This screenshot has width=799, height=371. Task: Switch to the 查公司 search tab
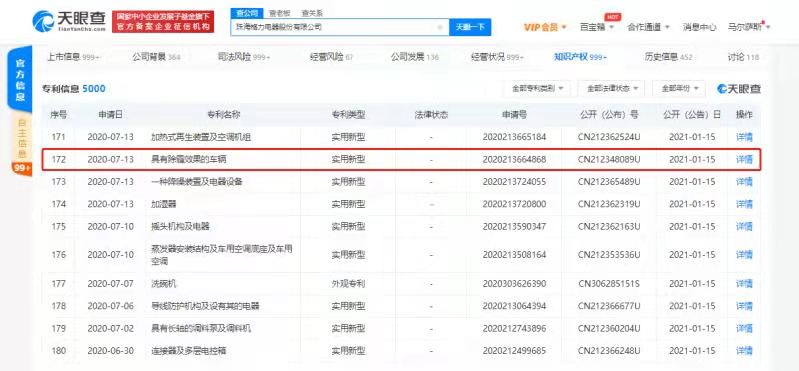pos(247,13)
